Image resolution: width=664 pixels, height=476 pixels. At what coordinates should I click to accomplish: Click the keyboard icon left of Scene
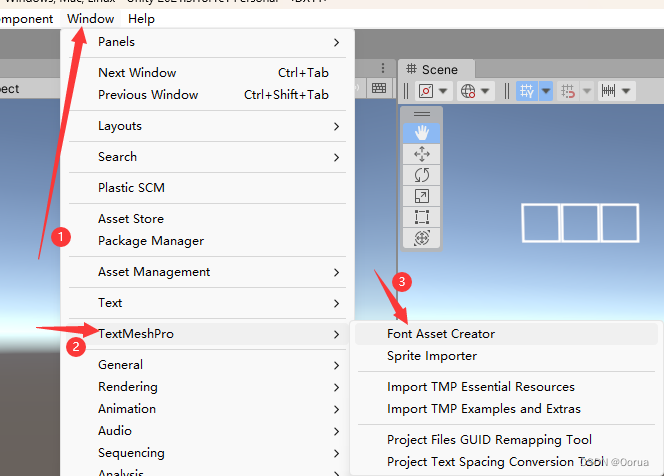[x=379, y=88]
